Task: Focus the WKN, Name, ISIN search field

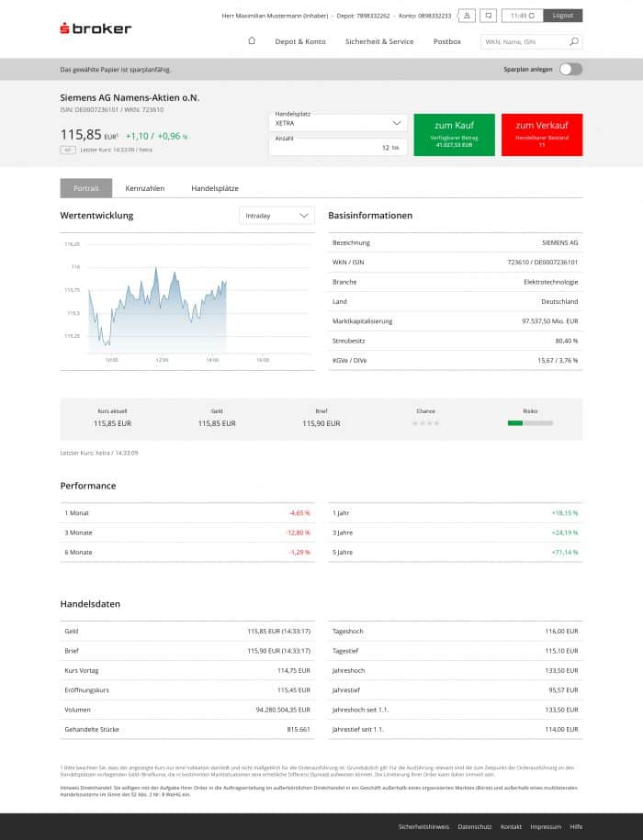Action: click(x=525, y=41)
